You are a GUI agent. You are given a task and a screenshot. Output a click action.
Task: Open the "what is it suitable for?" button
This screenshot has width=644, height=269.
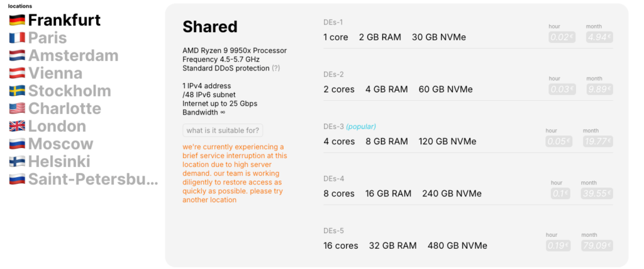(x=223, y=131)
